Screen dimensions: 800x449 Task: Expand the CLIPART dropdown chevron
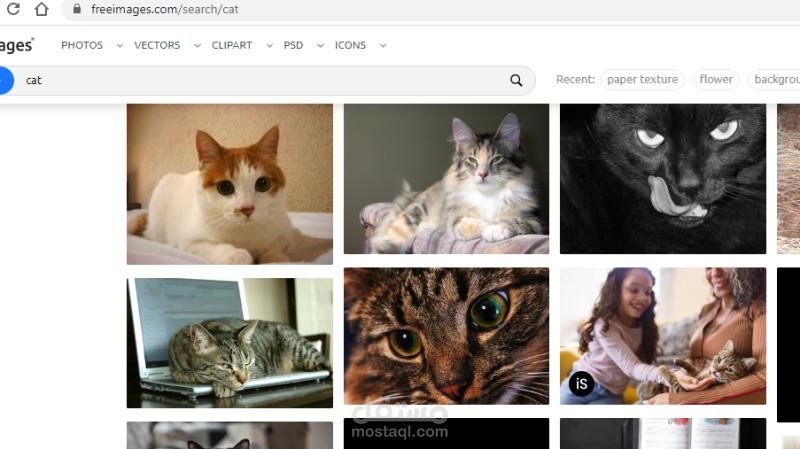(x=269, y=45)
